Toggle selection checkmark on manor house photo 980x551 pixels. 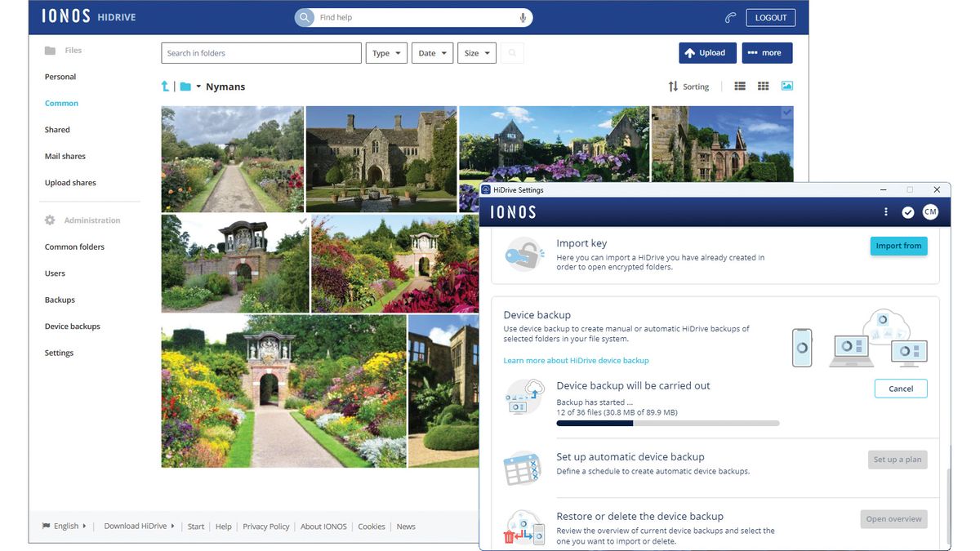click(x=450, y=113)
